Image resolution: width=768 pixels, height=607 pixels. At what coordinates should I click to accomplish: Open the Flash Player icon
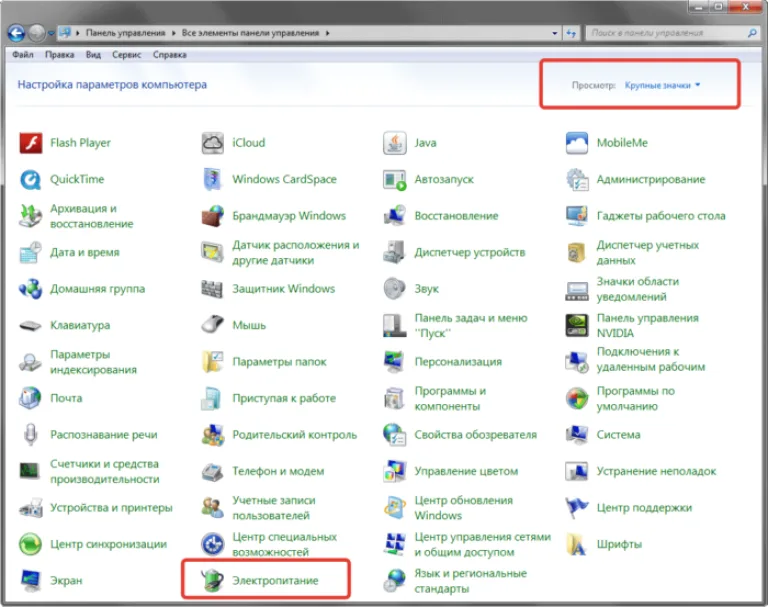(x=30, y=143)
